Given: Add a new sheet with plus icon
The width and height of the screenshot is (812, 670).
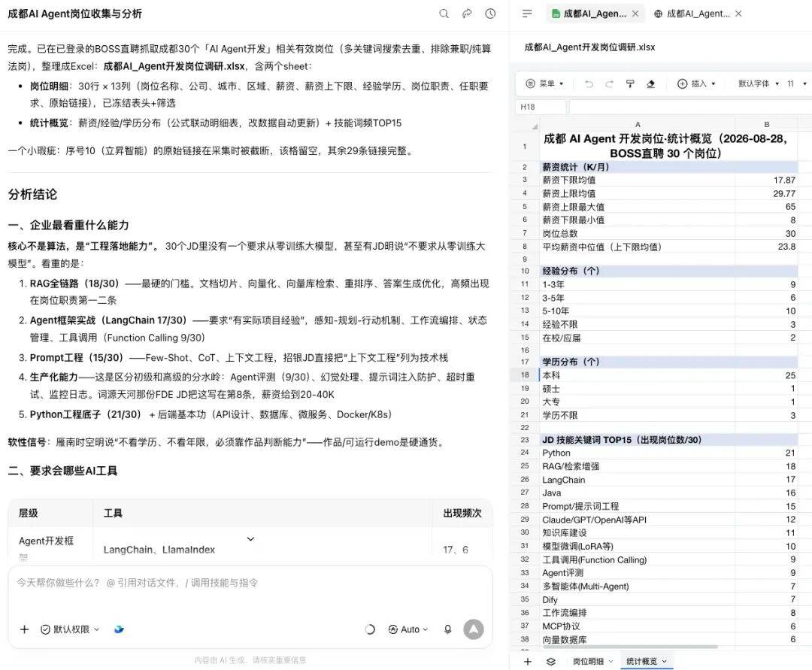Looking at the screenshot, I should tap(528, 661).
